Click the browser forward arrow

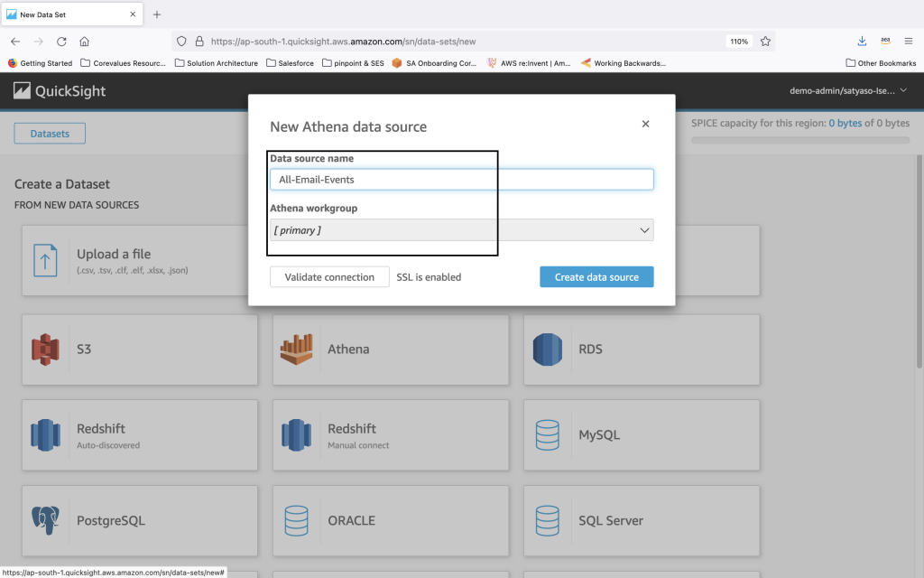(x=38, y=42)
